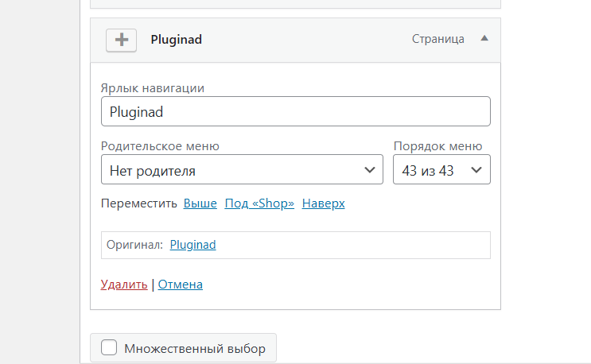Enable the Множественный выбор checkbox
The width and height of the screenshot is (591, 364).
click(x=109, y=347)
